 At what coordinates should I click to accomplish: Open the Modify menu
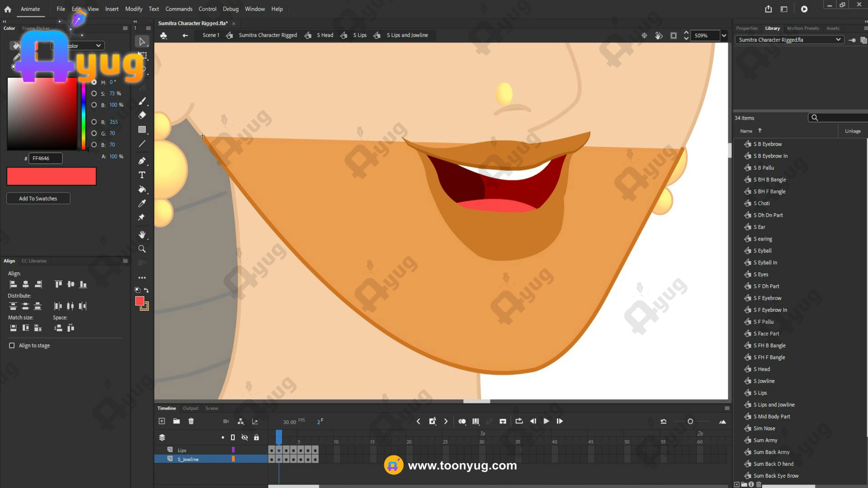[133, 9]
